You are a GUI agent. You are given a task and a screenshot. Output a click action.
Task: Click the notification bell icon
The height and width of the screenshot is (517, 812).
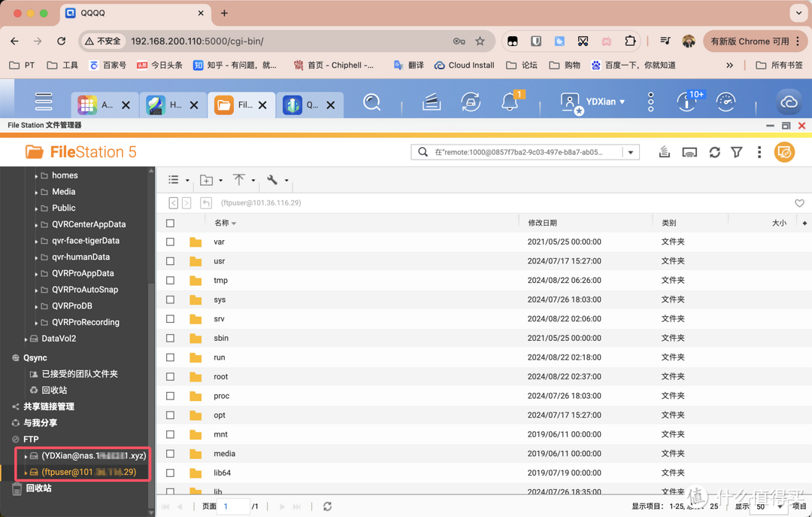(x=510, y=102)
